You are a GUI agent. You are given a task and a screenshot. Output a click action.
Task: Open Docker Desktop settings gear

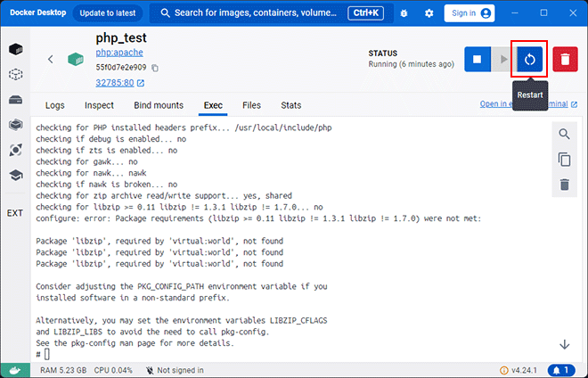(429, 13)
